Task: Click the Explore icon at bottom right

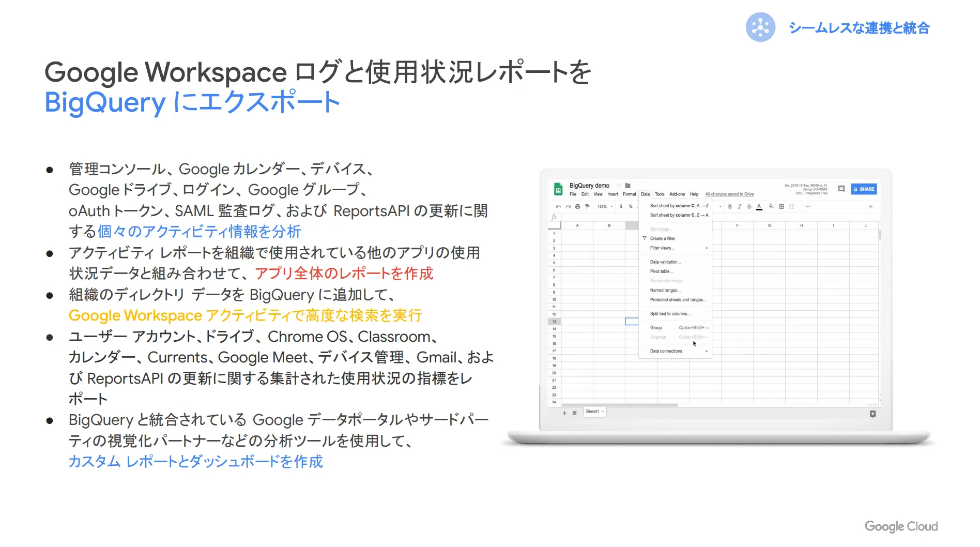Action: pos(872,414)
